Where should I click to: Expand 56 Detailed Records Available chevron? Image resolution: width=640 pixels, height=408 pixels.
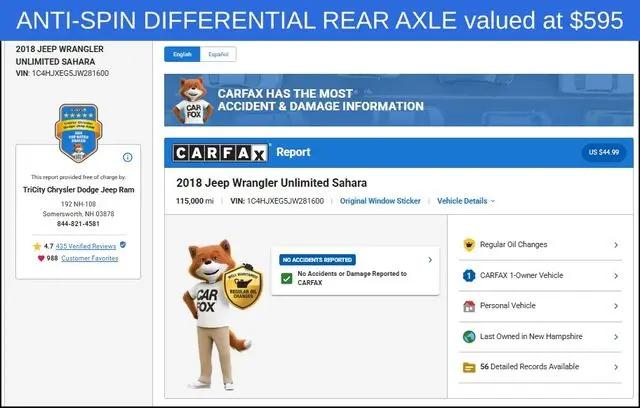click(x=616, y=367)
